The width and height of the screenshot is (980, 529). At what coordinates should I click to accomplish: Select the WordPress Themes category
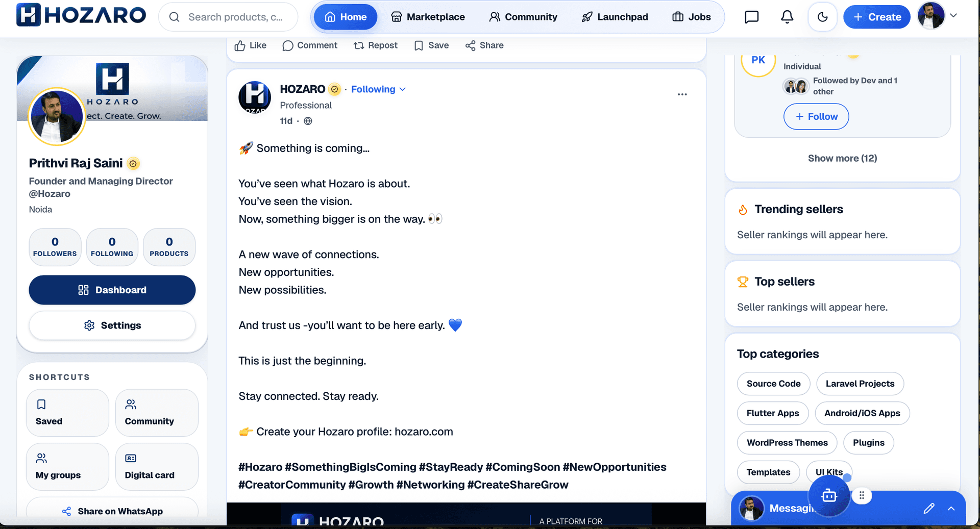point(787,443)
